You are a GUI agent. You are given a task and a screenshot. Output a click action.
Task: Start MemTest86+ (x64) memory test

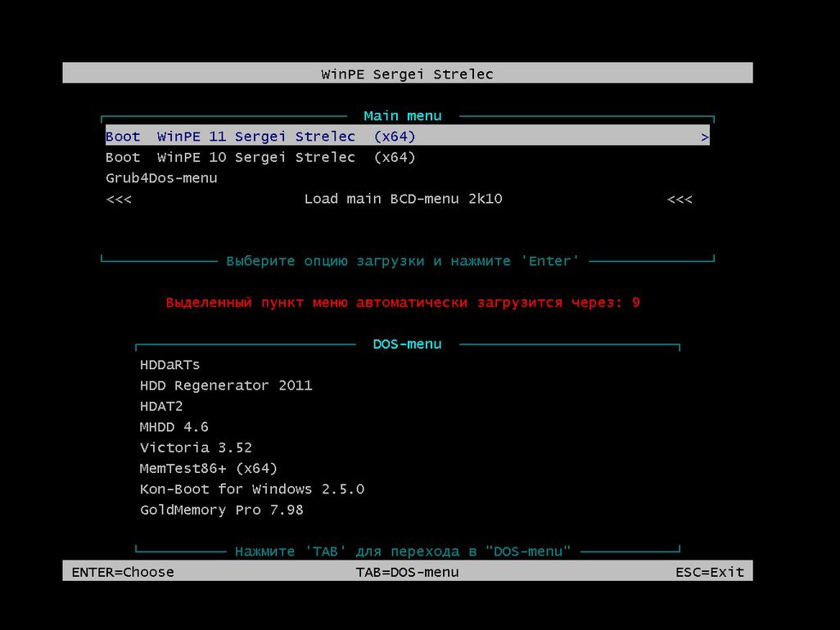click(x=209, y=469)
